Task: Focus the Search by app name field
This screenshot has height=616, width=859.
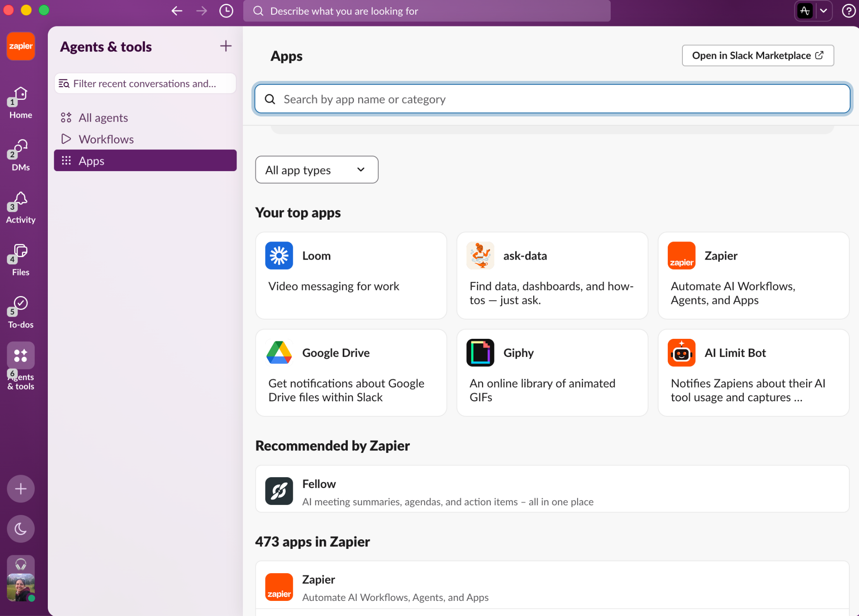Action: (552, 99)
